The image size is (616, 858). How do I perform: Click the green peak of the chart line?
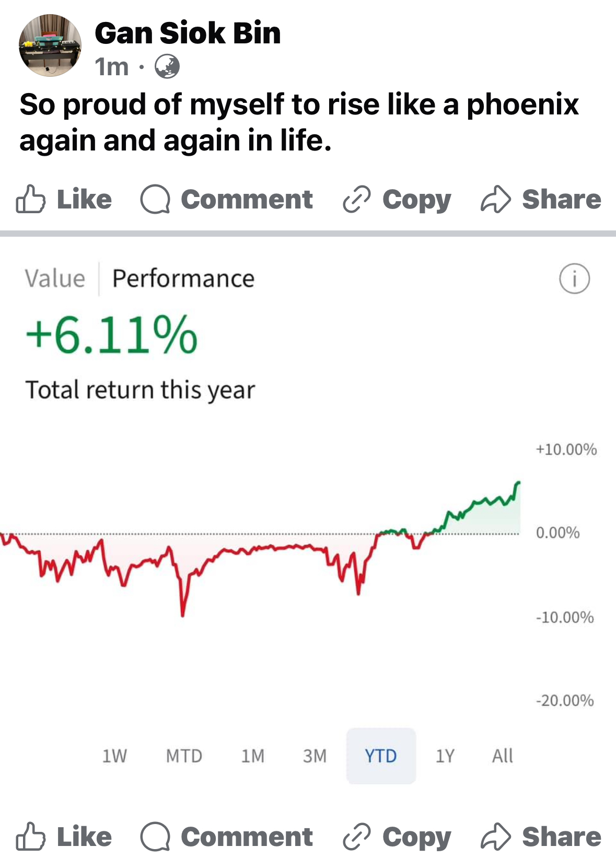pyautogui.click(x=518, y=483)
